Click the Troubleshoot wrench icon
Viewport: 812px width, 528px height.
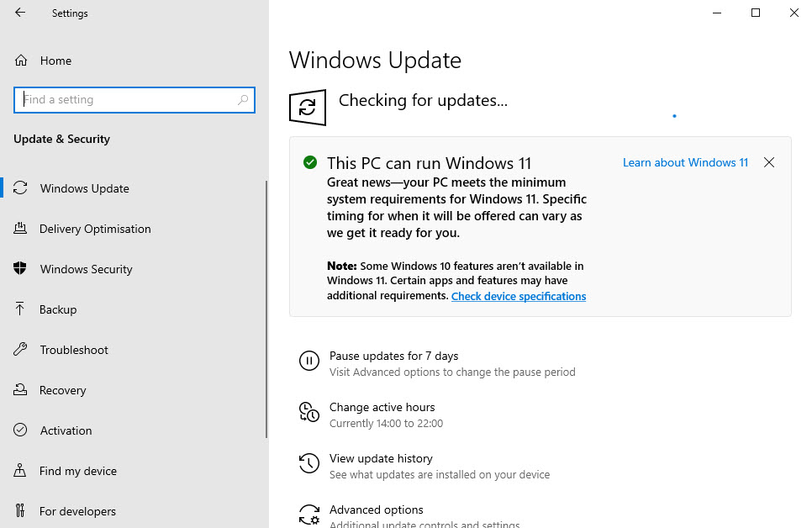click(20, 349)
